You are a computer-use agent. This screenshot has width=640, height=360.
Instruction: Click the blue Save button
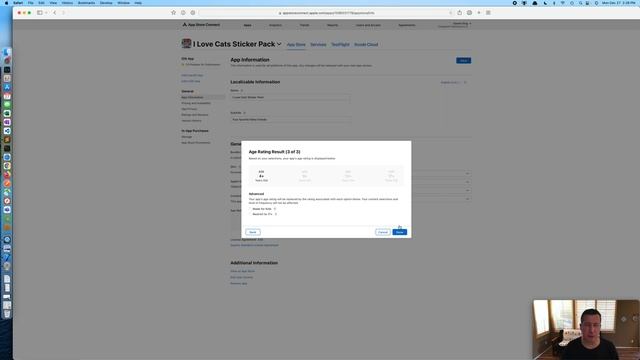pyautogui.click(x=463, y=60)
